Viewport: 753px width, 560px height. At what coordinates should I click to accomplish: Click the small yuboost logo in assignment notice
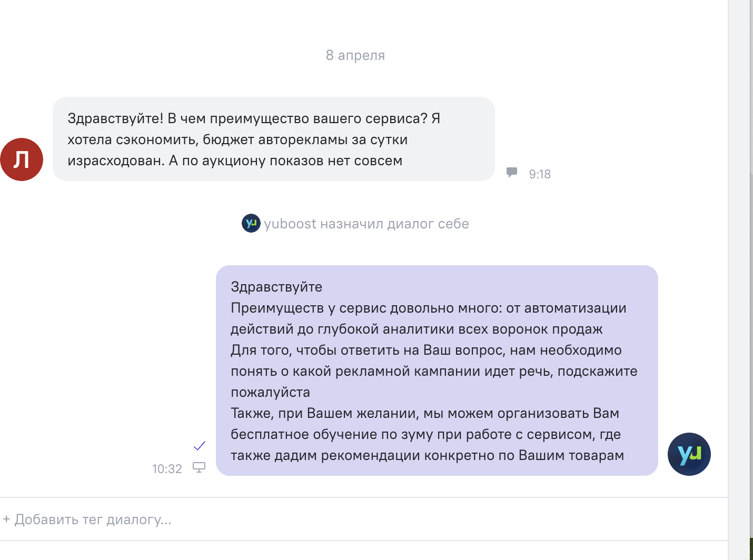click(x=251, y=223)
